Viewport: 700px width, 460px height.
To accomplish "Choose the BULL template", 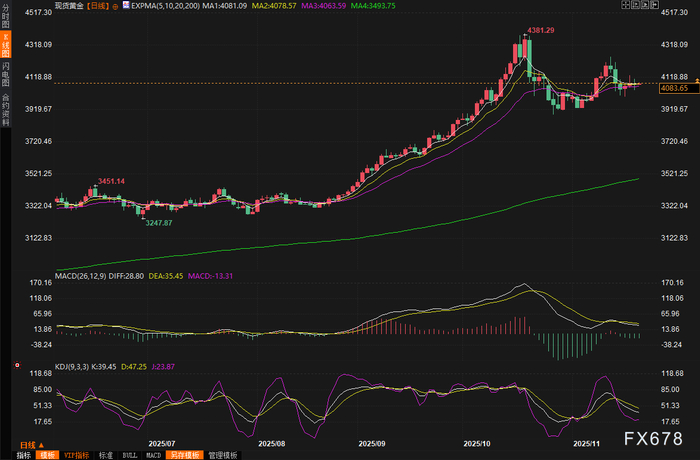I will 129,454.
